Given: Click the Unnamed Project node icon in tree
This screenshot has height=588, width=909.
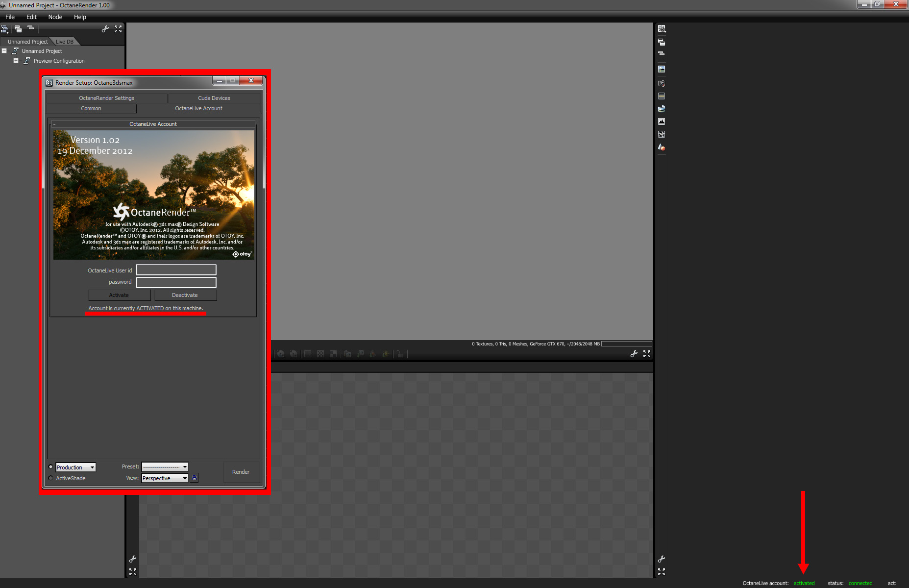Looking at the screenshot, I should [15, 51].
